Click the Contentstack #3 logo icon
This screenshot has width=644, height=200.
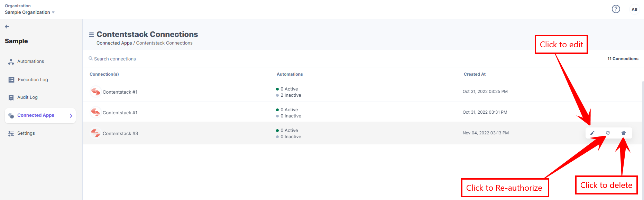(95, 133)
